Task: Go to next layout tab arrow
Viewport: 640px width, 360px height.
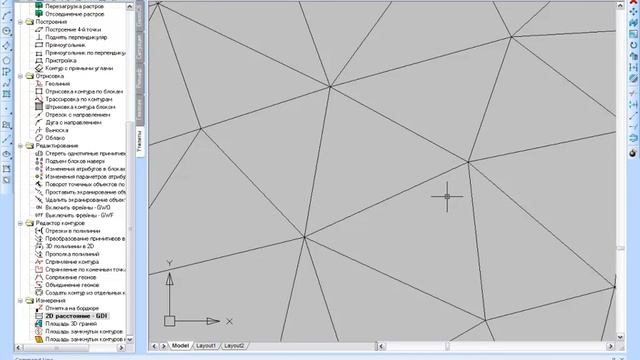Action: point(163,346)
